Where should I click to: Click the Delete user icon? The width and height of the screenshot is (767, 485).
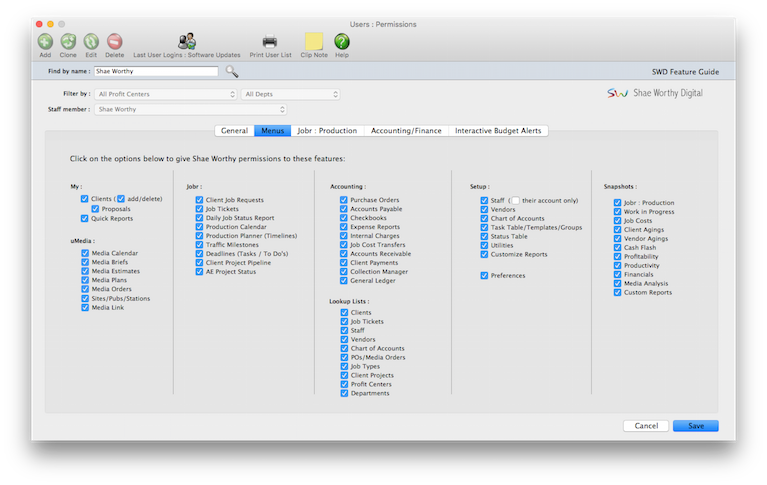point(114,42)
